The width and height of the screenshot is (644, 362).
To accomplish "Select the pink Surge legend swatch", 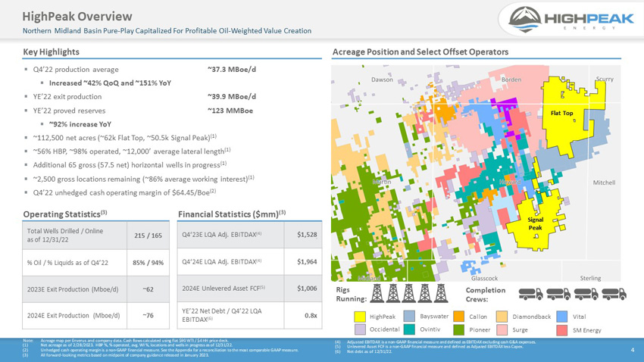I will 502,329.
